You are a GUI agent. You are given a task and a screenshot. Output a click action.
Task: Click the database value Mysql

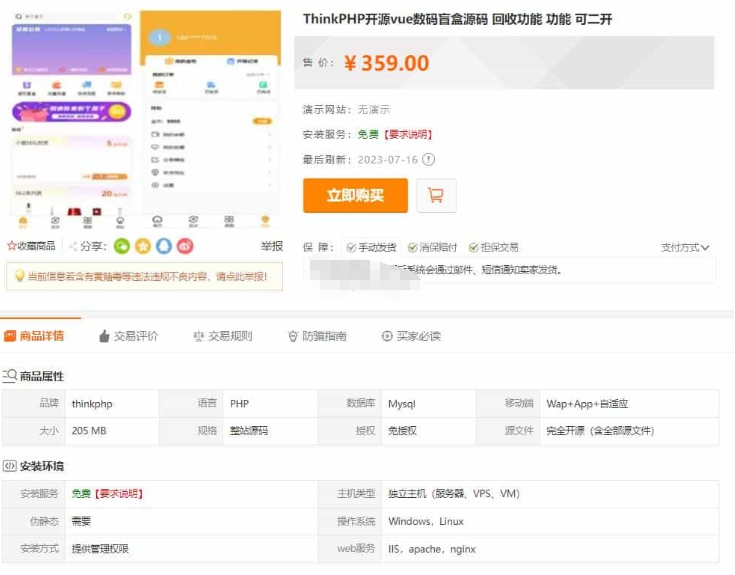click(x=402, y=403)
